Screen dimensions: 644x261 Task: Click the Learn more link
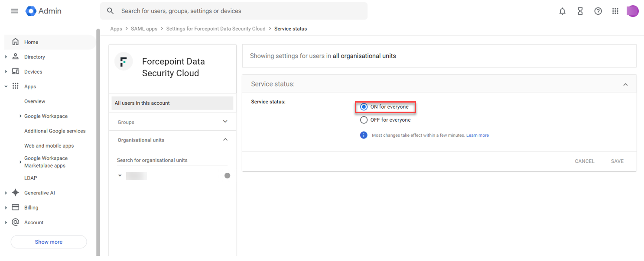(477, 135)
